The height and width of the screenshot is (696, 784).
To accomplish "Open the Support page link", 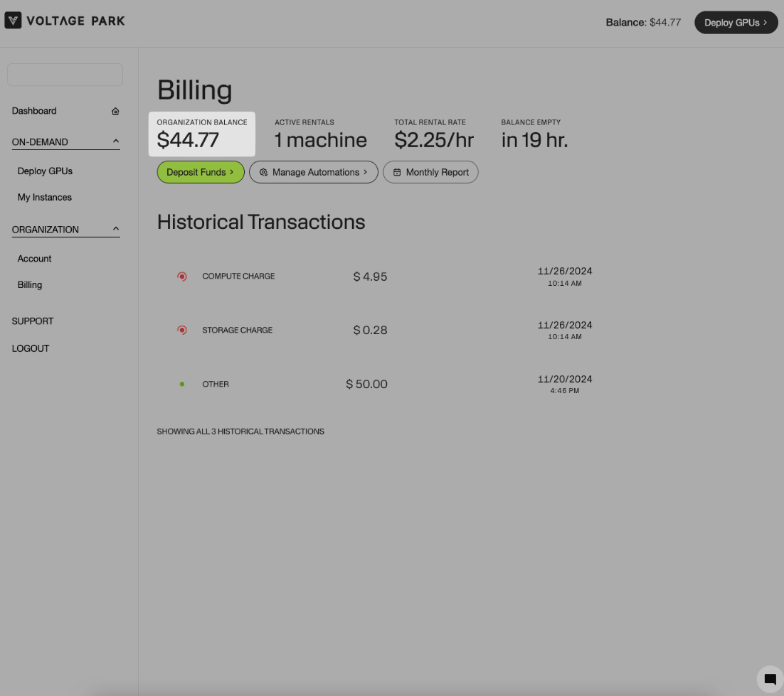I will [33, 321].
